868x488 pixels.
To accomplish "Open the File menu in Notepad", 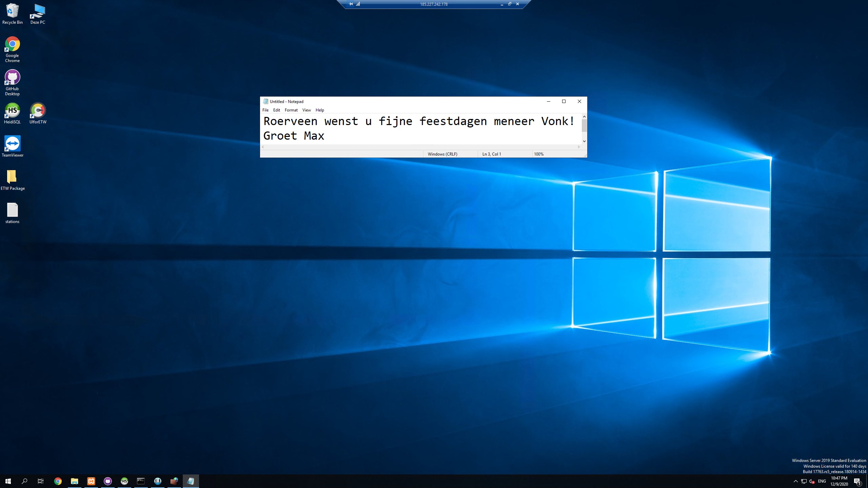I will (x=265, y=110).
